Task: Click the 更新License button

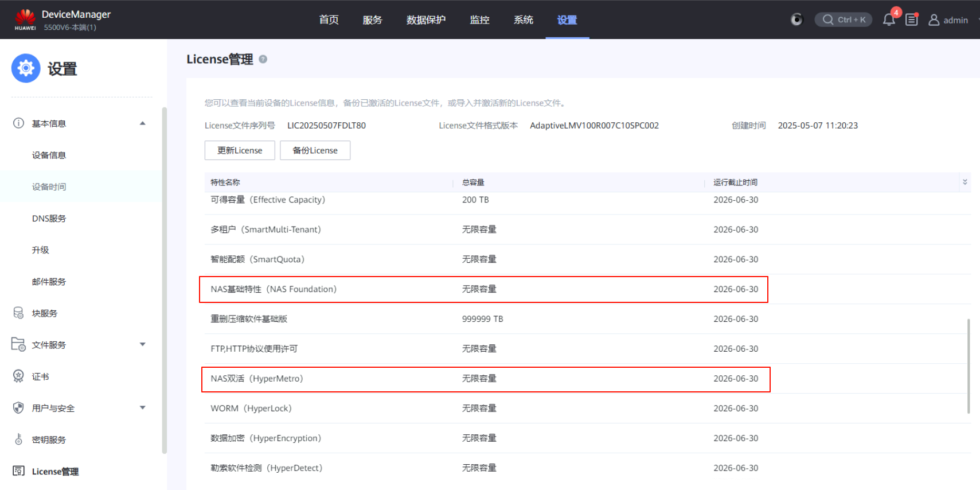Action: [x=240, y=150]
